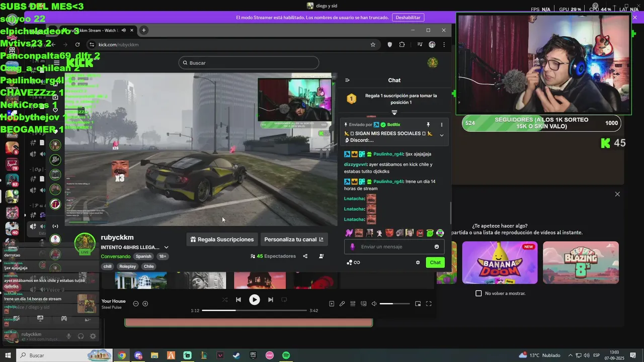Expand the pinned BotRix message
Viewport: 644px width, 362px height.
coord(442,135)
